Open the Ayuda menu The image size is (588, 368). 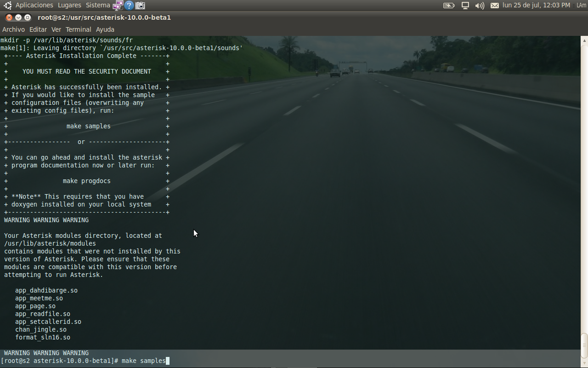(105, 29)
